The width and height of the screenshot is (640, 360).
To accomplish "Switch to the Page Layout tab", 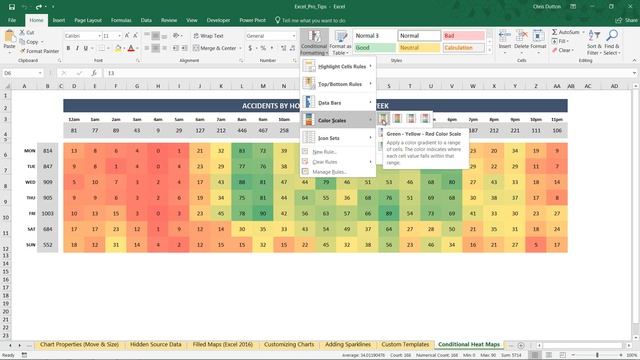I will 88,20.
